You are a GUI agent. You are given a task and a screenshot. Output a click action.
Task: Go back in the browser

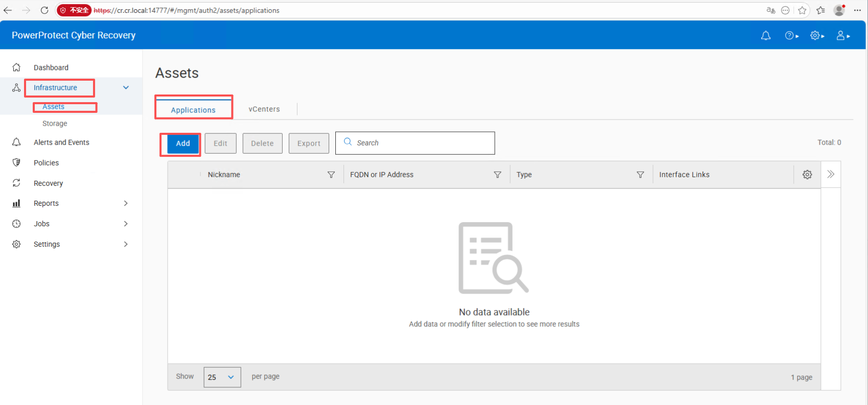click(x=8, y=10)
